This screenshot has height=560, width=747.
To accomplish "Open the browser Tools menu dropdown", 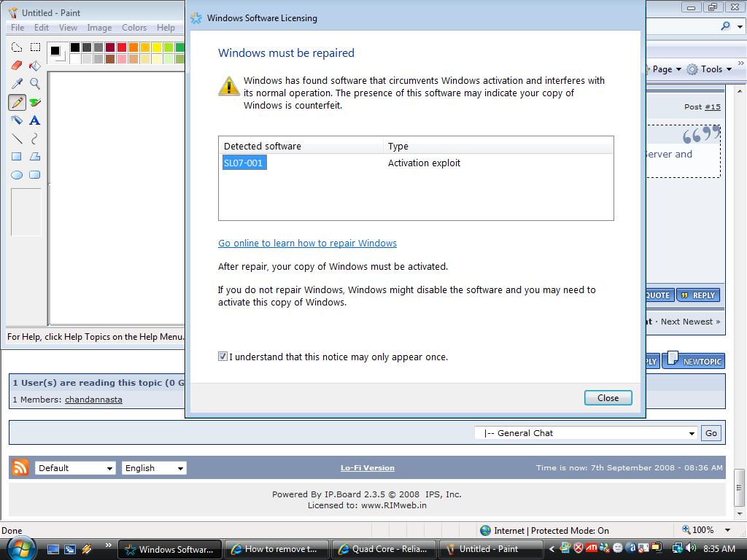I will [709, 69].
